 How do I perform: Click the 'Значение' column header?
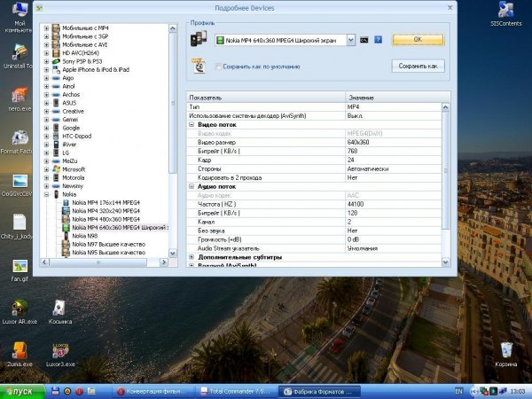tap(397, 98)
